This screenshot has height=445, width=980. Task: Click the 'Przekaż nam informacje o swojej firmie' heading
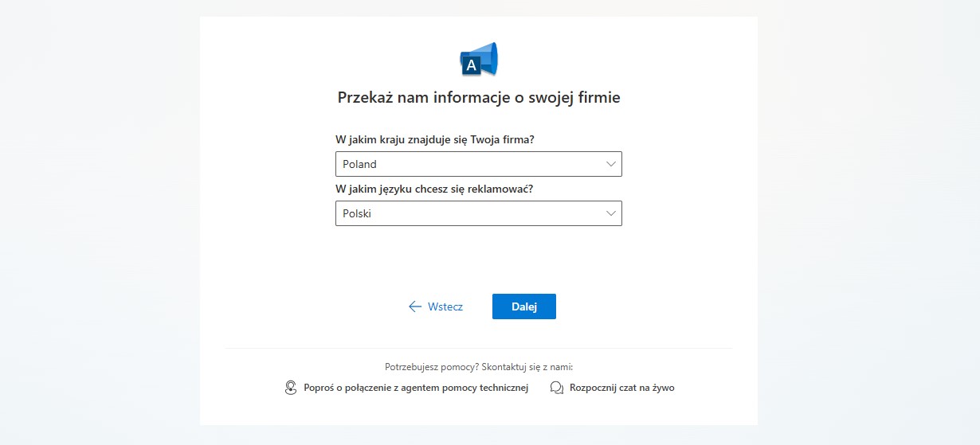(x=479, y=98)
